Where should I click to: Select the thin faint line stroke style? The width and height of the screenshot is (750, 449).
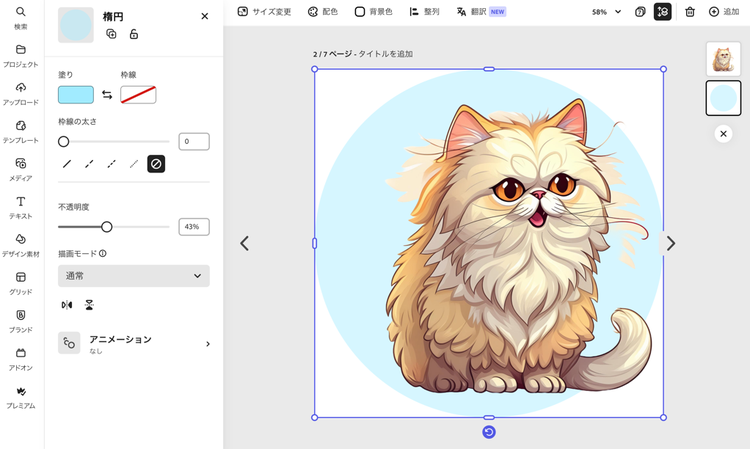click(134, 164)
